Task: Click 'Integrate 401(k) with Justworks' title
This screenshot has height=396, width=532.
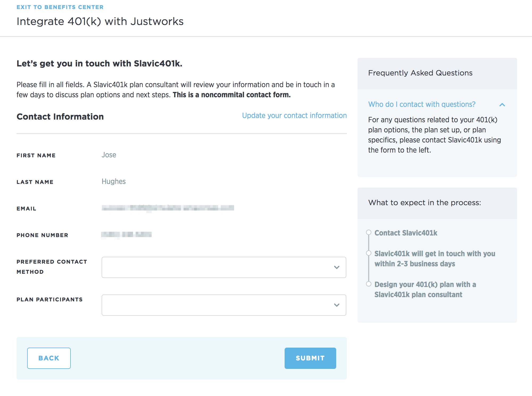Action: coord(100,22)
